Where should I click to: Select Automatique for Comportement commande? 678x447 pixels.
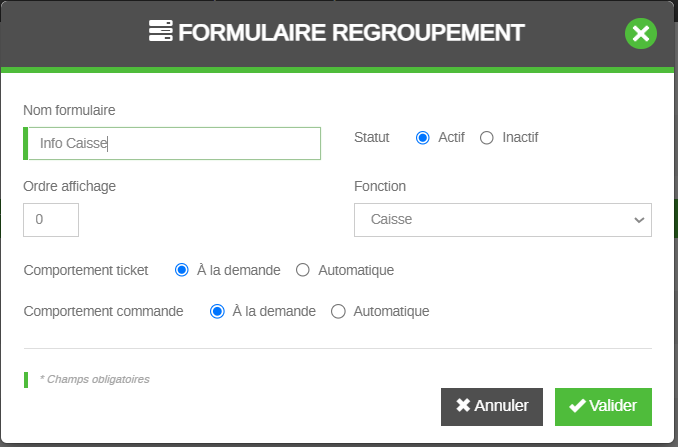point(338,311)
